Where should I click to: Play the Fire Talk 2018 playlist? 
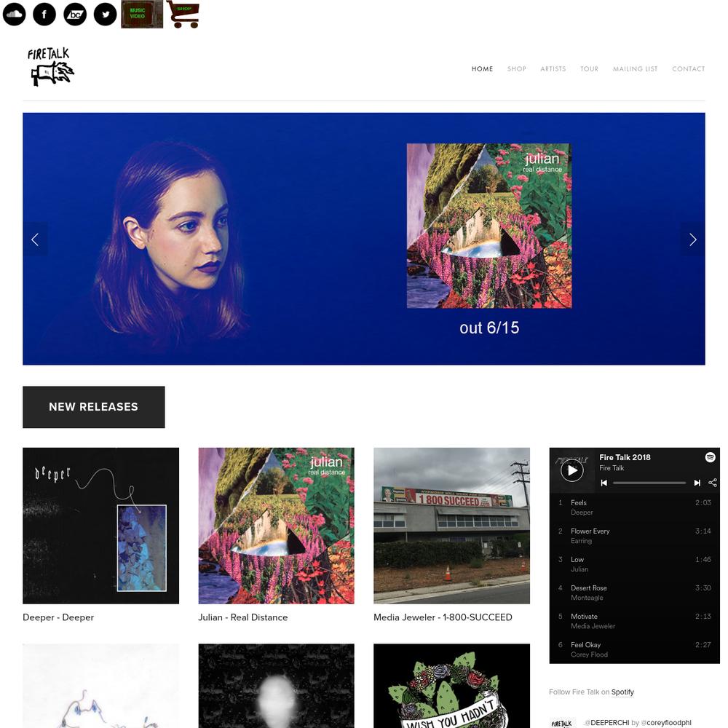point(572,471)
